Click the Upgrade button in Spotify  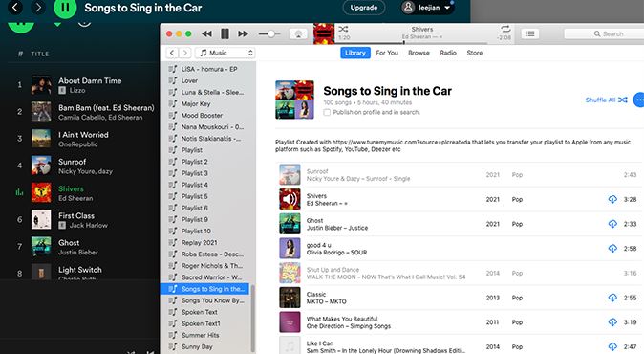pyautogui.click(x=364, y=8)
